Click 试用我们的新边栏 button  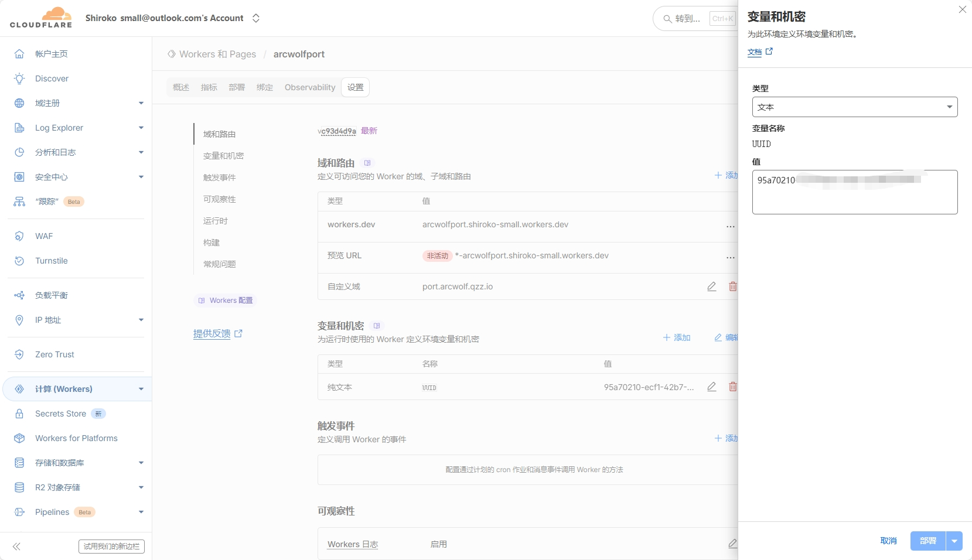[x=111, y=547]
